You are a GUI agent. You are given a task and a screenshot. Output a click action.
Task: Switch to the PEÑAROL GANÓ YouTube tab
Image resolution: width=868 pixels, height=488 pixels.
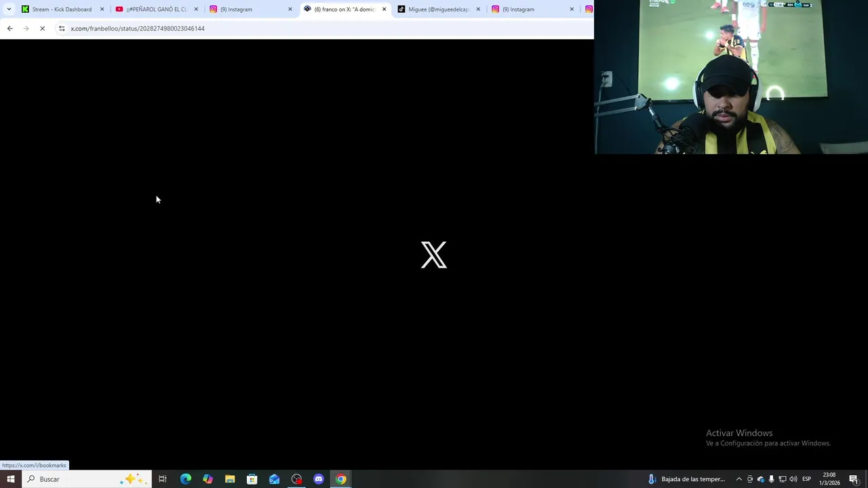coord(157,9)
